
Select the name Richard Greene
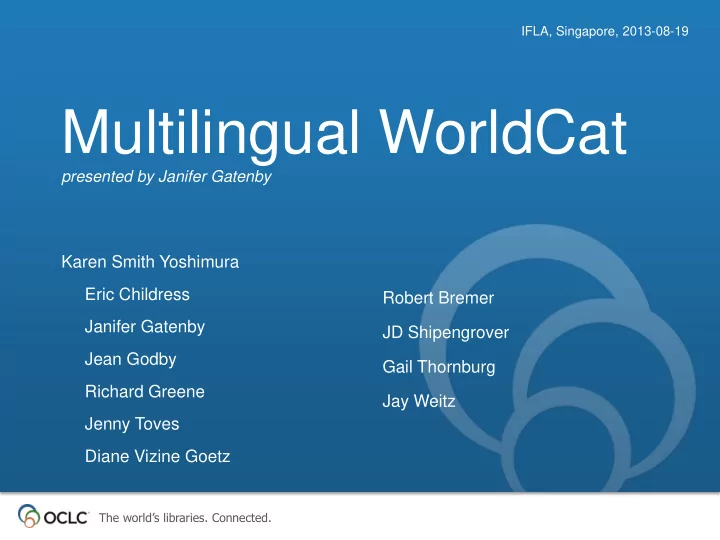(145, 392)
